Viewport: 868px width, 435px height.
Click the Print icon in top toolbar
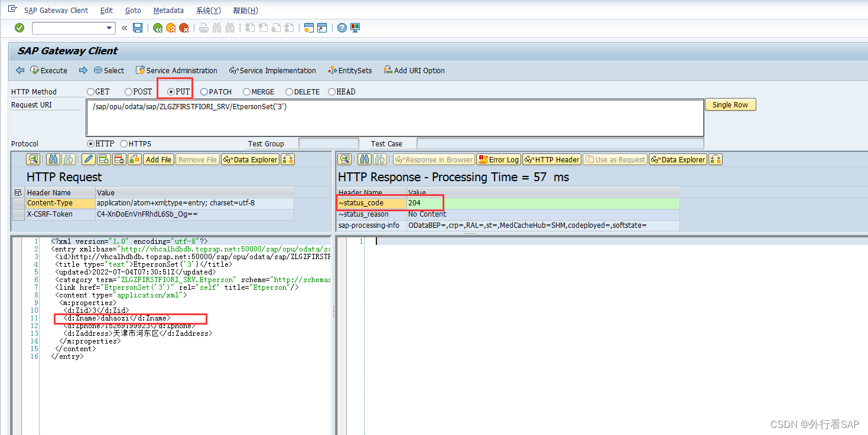coord(204,28)
